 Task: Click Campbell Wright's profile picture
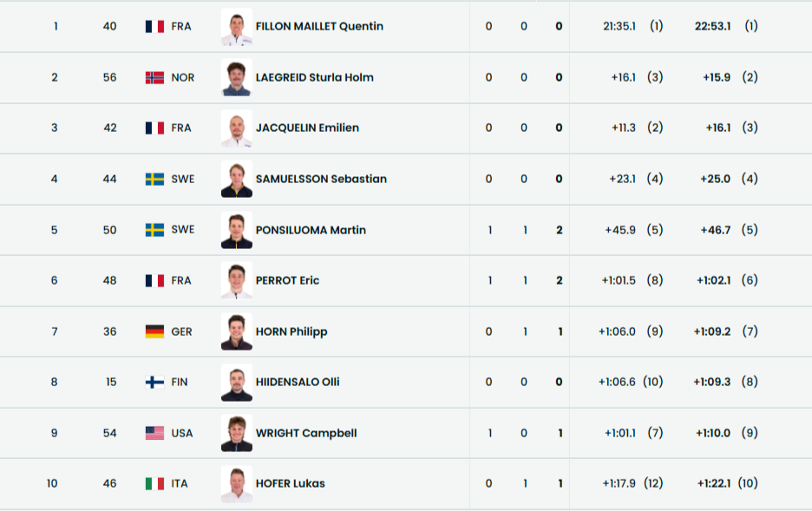click(236, 433)
